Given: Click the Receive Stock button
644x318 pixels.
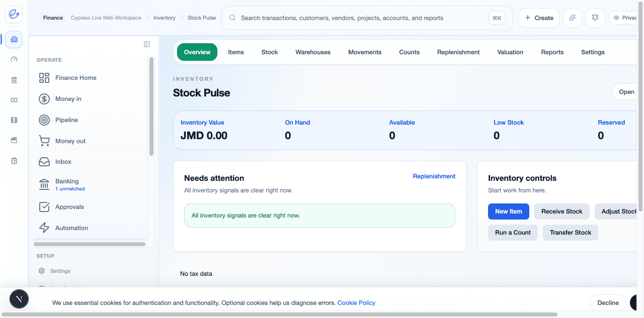Looking at the screenshot, I should coord(562,211).
